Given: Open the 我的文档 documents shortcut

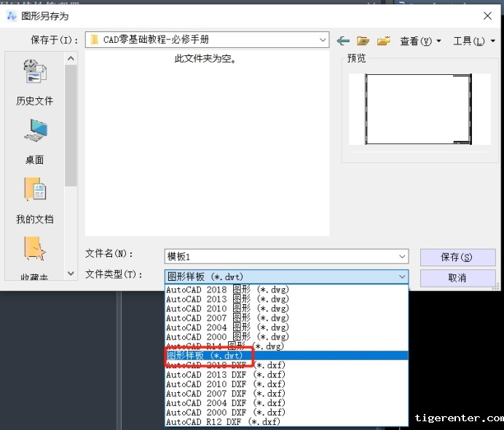Looking at the screenshot, I should coord(34,201).
